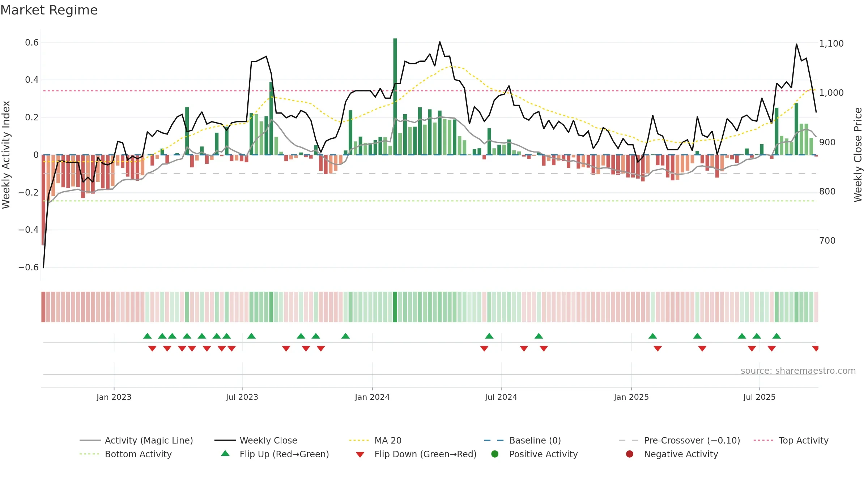Click the source: sharemaestro.com text
Screen dimensions: 868x488
click(x=798, y=371)
